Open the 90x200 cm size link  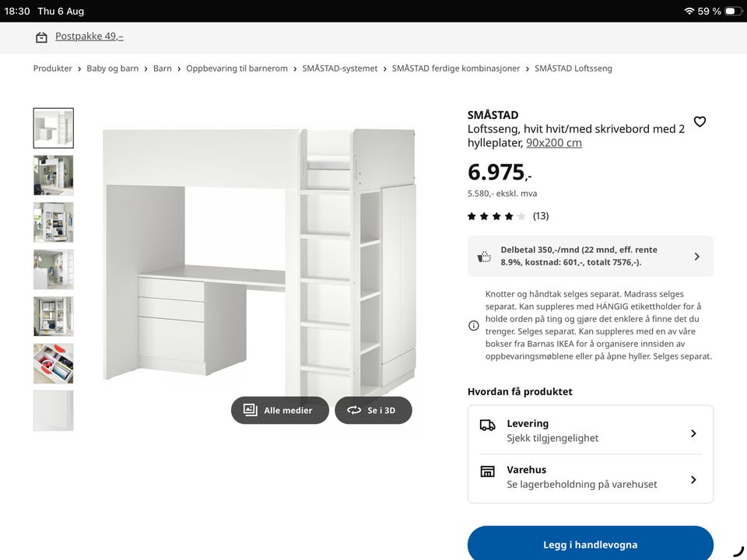(x=553, y=143)
